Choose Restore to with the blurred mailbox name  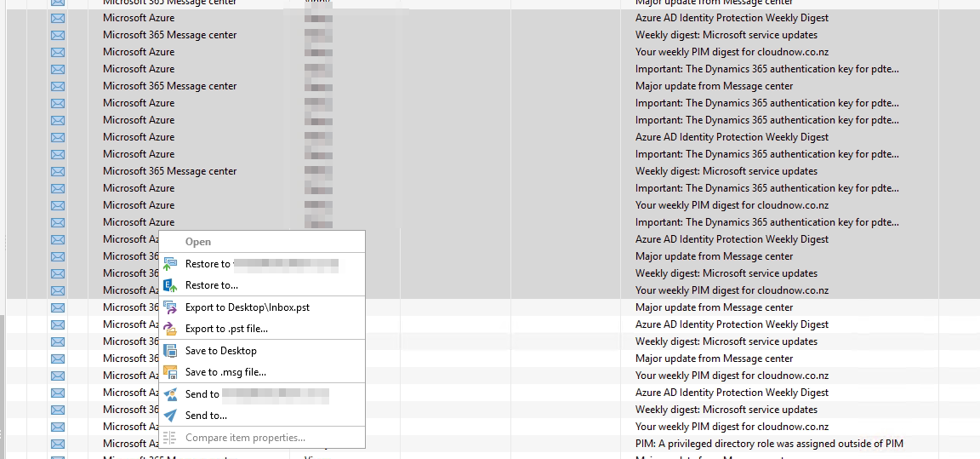[262, 264]
